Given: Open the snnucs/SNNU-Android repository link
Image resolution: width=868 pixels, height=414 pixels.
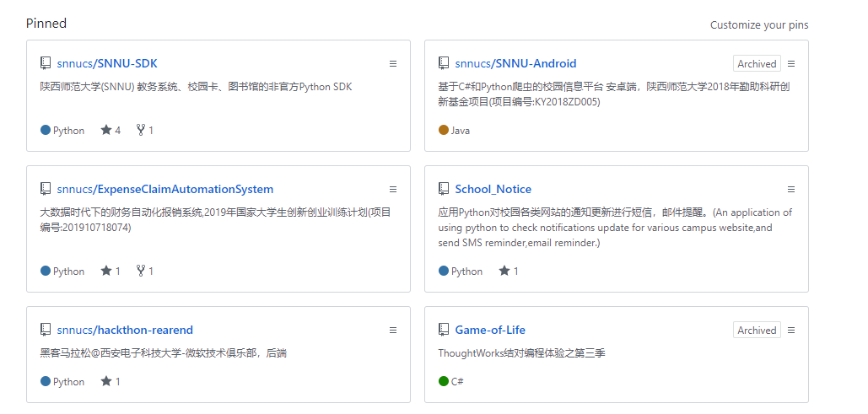Looking at the screenshot, I should click(x=515, y=63).
